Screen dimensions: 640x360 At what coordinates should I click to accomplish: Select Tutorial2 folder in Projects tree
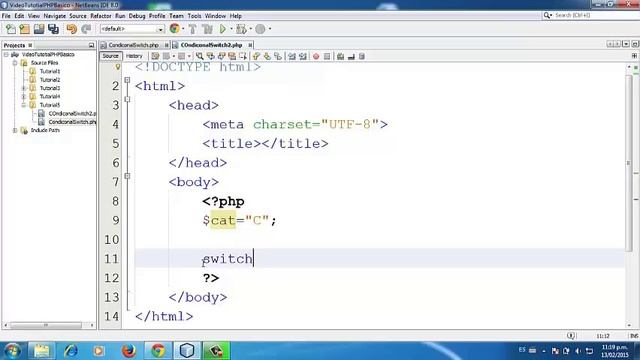[x=50, y=80]
